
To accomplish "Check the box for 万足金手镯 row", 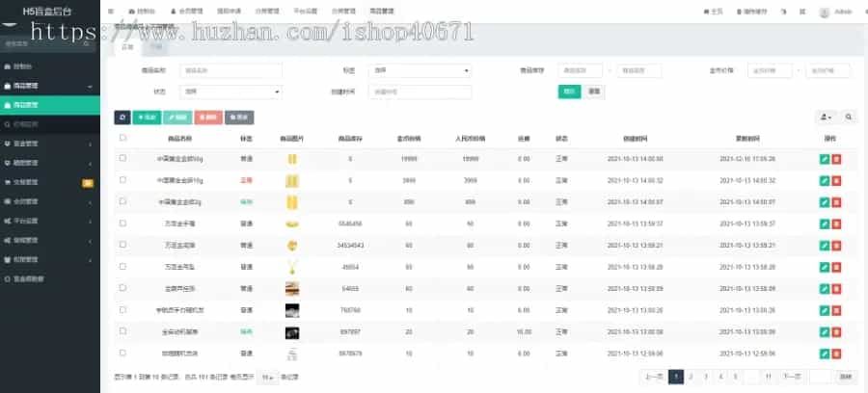I will 122,223.
